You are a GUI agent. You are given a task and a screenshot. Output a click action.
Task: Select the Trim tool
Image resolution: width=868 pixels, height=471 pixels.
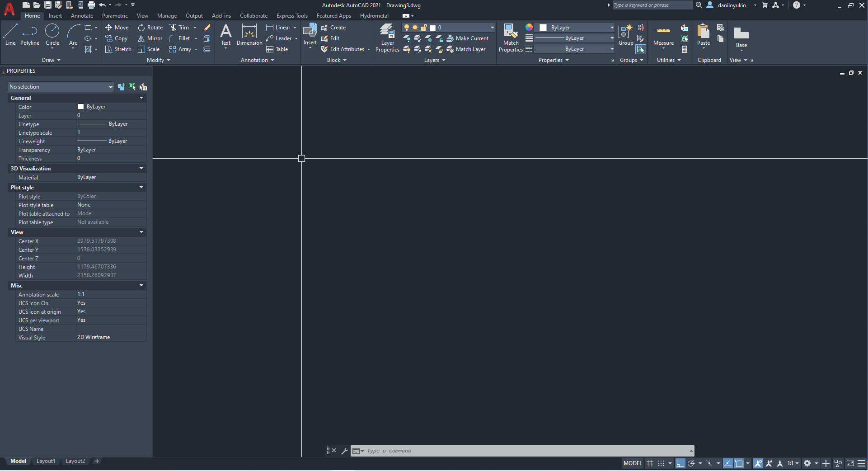[181, 28]
